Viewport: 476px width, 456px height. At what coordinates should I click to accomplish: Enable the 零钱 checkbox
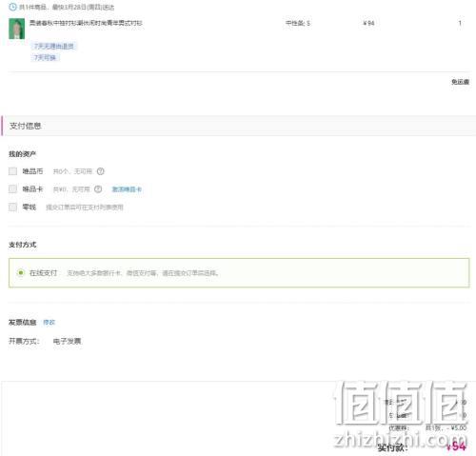click(x=12, y=208)
